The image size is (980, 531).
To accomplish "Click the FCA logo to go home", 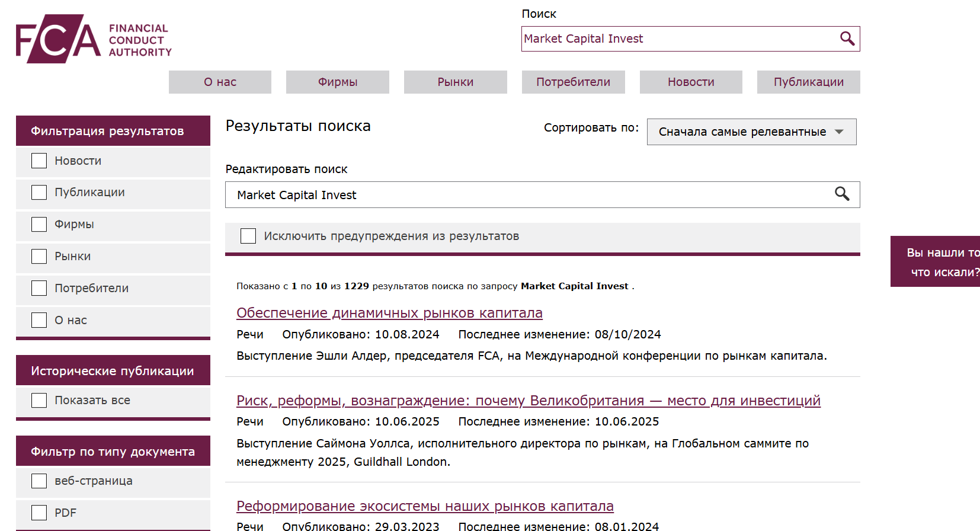I will point(94,39).
